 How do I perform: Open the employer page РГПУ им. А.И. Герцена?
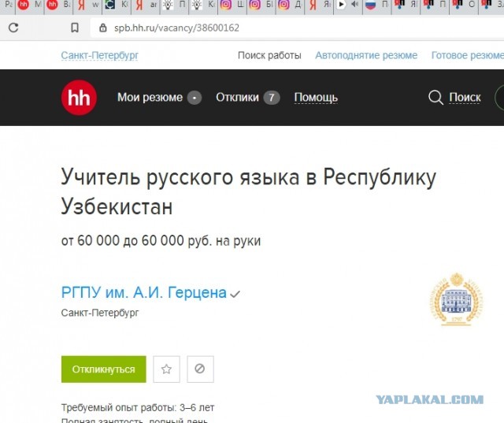(144, 292)
